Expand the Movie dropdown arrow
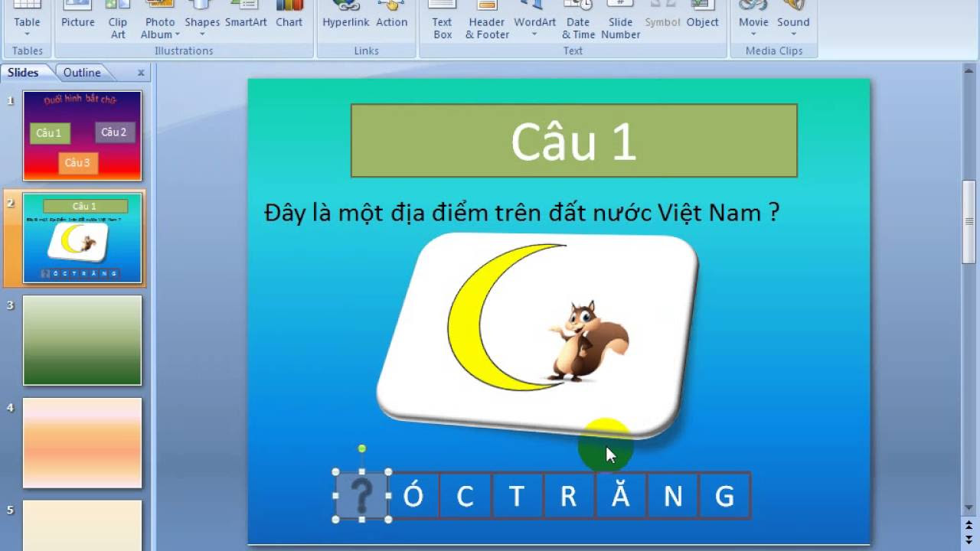 [753, 34]
